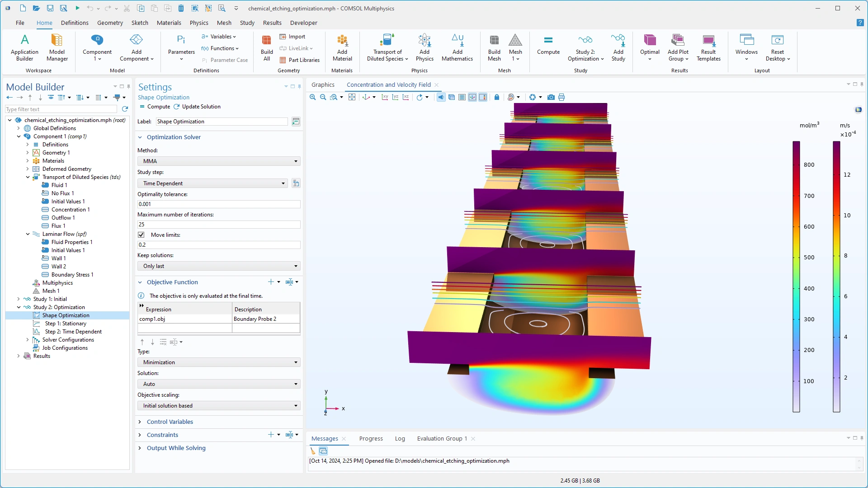Viewport: 868px width, 488px height.
Task: Switch to the Progress tab
Action: [x=371, y=438]
